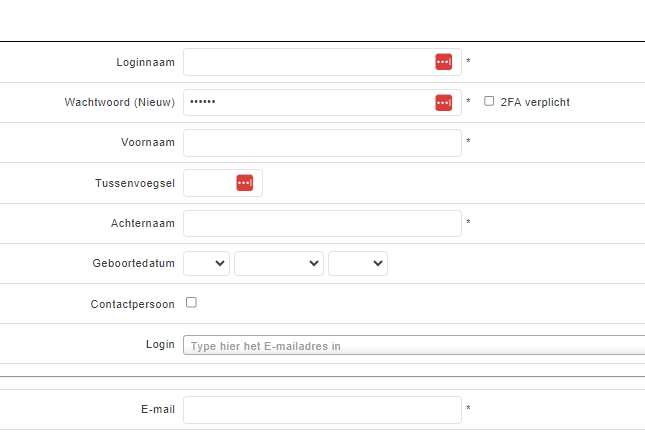The image size is (645, 436).
Task: Open the last Geboortedatum year dropdown
Action: point(357,263)
